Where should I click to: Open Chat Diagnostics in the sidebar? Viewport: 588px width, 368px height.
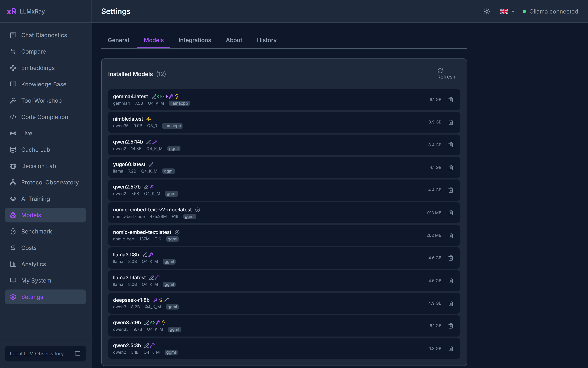coord(46,35)
